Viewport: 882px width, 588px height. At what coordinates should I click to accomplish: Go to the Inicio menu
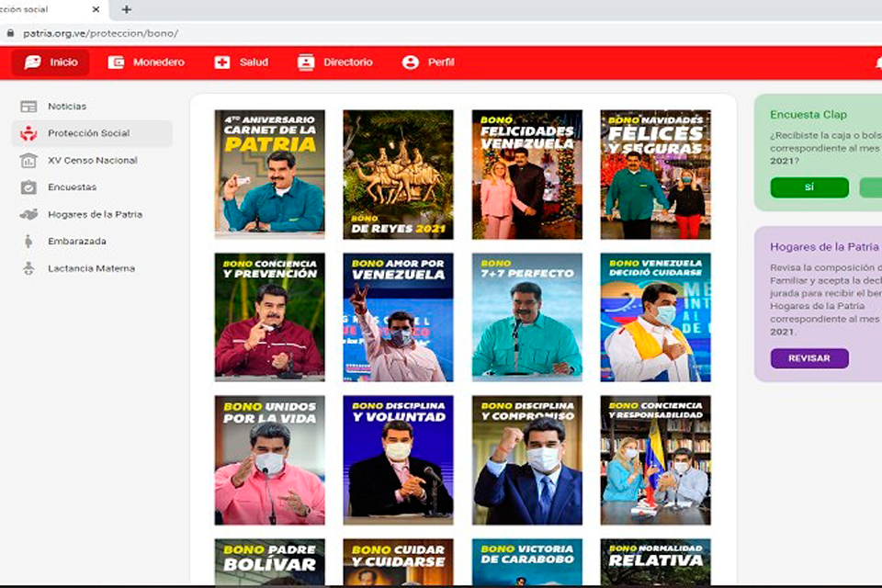(x=51, y=62)
